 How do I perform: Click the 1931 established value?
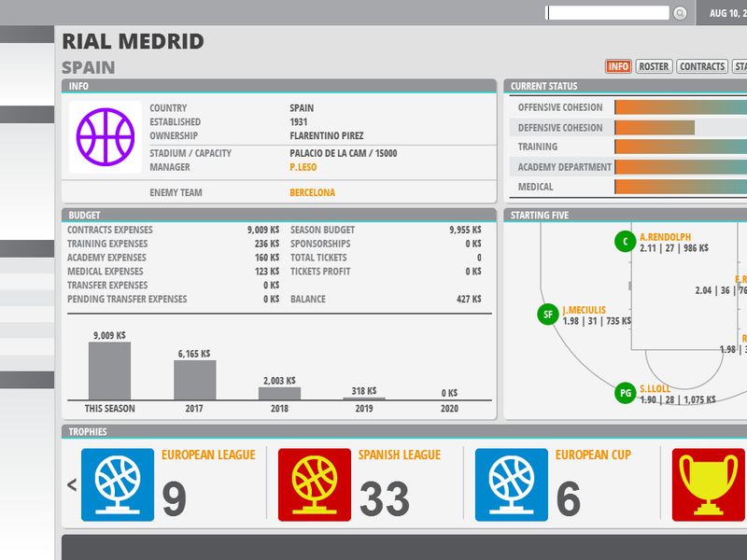point(298,122)
